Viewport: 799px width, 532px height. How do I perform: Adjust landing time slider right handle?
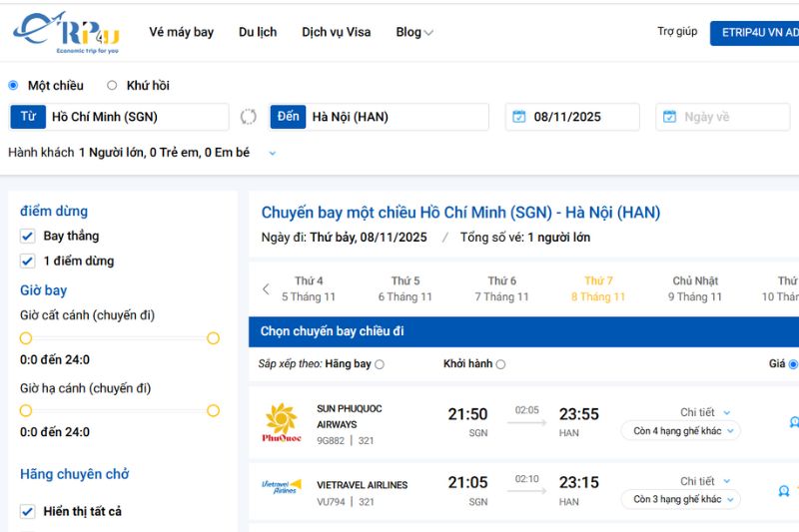(x=213, y=410)
